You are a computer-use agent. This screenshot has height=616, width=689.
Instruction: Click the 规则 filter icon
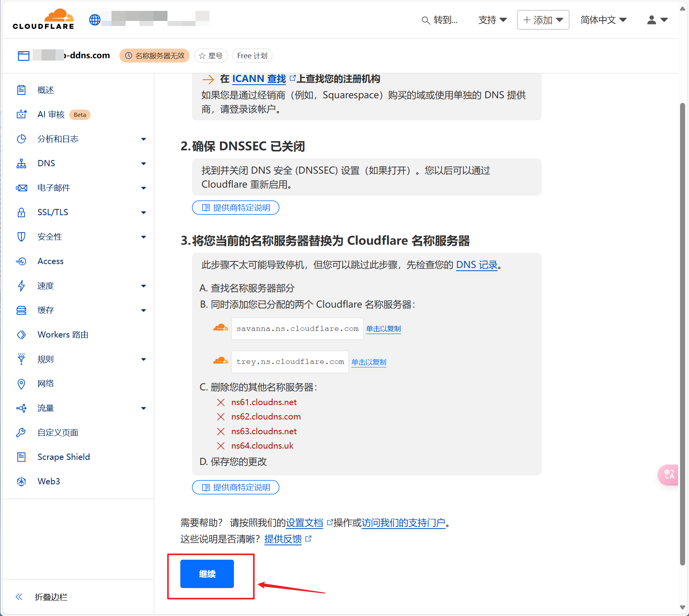(x=21, y=359)
